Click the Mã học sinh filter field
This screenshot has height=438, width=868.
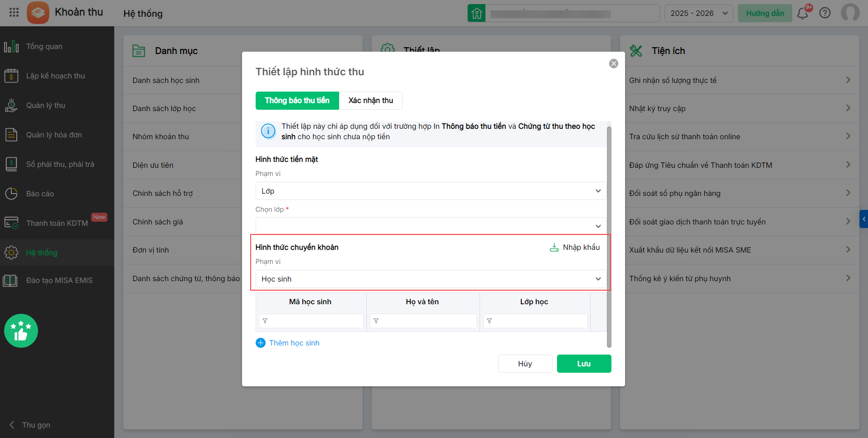315,321
